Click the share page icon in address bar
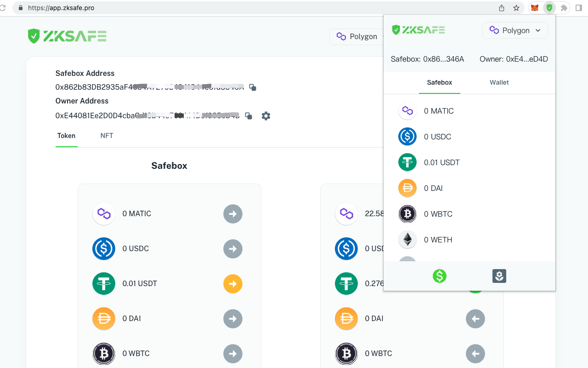588x368 pixels. click(502, 8)
